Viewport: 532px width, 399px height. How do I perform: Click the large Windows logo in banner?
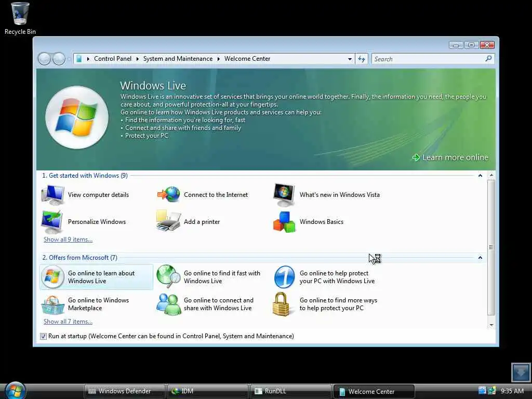pos(77,117)
